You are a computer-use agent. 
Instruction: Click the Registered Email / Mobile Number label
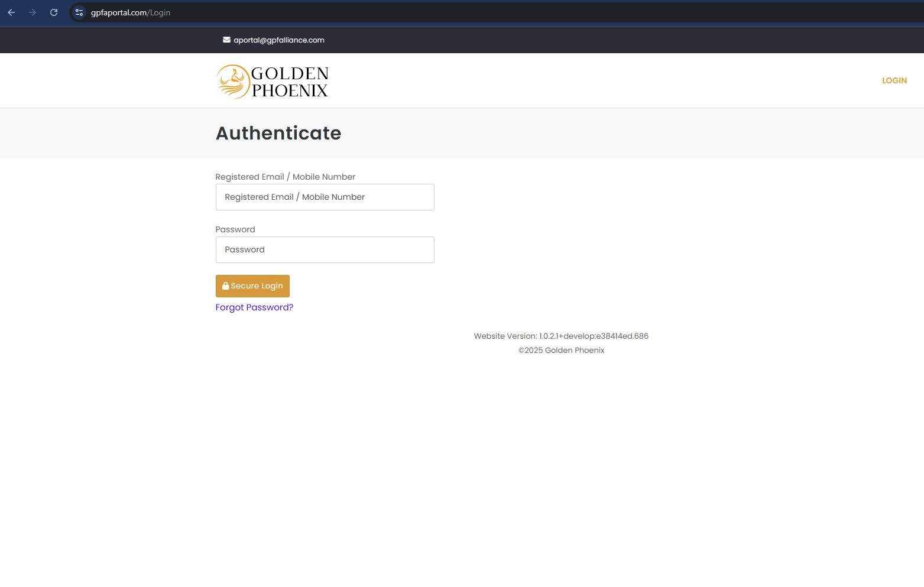286,177
